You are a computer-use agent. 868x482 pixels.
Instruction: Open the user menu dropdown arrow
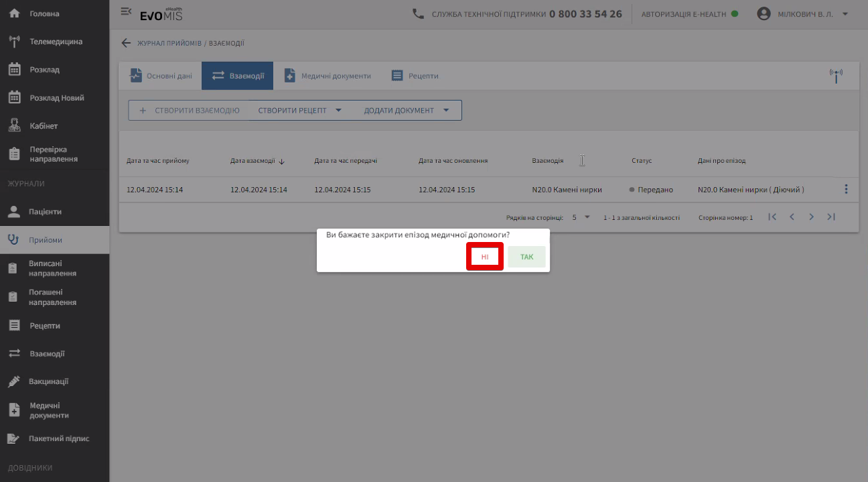point(845,14)
